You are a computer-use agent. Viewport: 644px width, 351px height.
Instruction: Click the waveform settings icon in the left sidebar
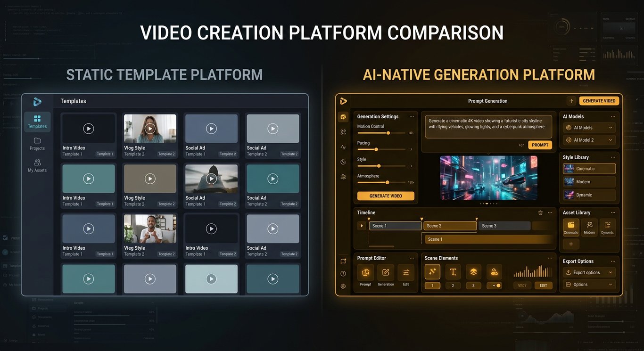click(x=343, y=147)
